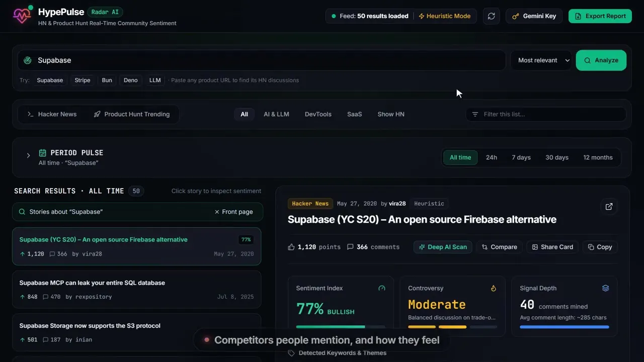This screenshot has width=644, height=362.
Task: Select the 24h period option
Action: click(492, 157)
